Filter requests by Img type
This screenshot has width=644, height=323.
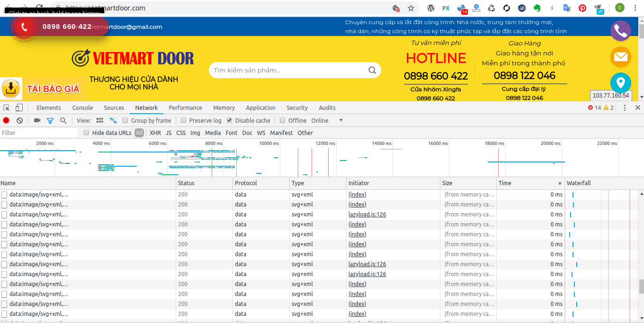coord(195,133)
